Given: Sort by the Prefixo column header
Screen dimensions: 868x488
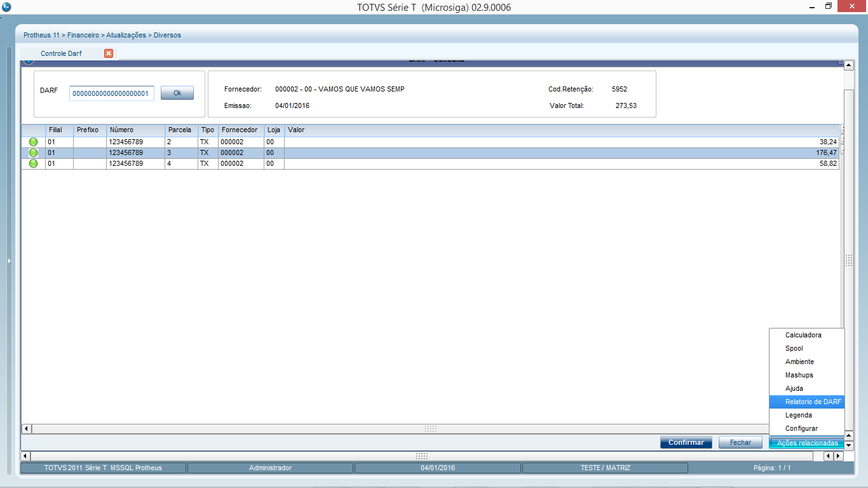Looking at the screenshot, I should (x=90, y=130).
